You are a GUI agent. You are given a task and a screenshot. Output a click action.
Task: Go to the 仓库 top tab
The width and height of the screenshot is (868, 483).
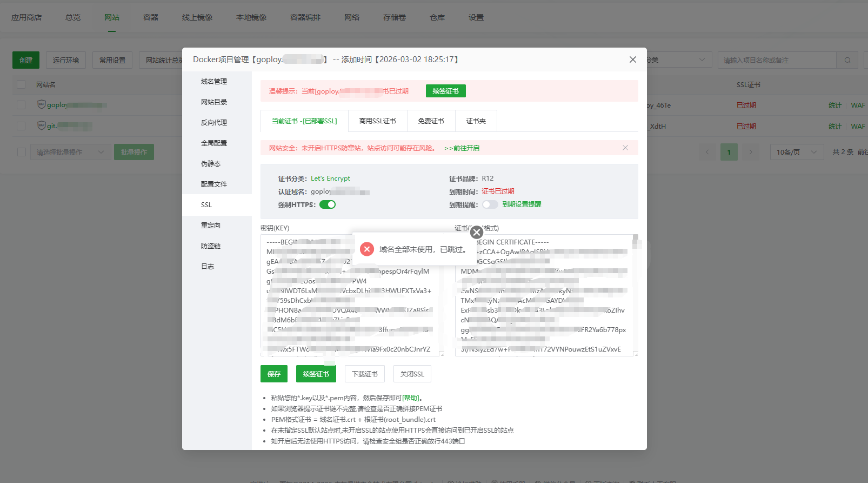point(437,17)
